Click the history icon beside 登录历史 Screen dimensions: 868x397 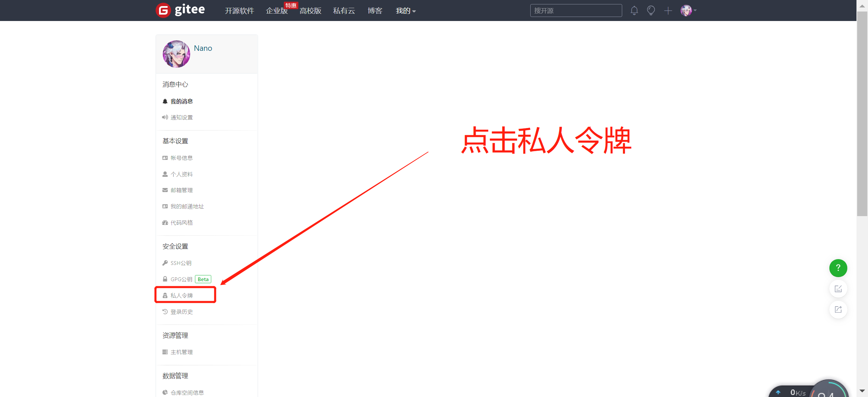click(165, 312)
